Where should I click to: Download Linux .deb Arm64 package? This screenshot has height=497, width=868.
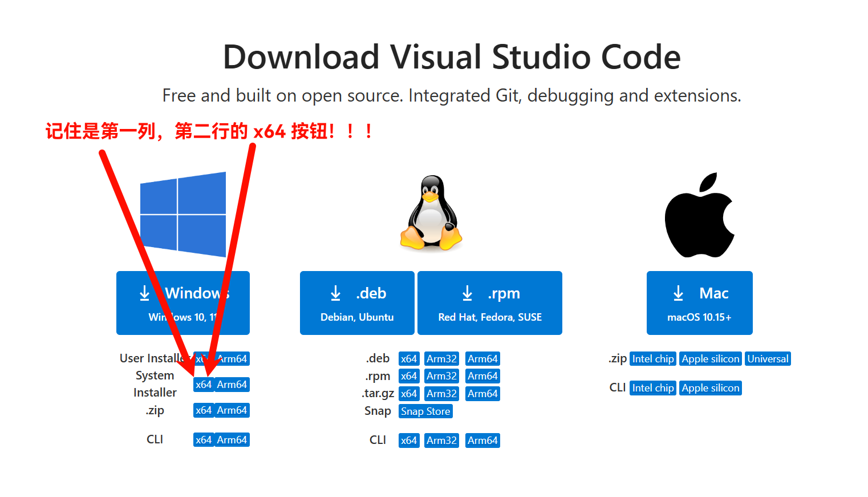(x=482, y=359)
